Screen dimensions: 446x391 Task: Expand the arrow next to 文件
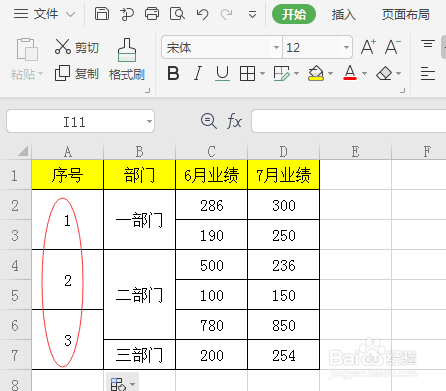click(70, 14)
